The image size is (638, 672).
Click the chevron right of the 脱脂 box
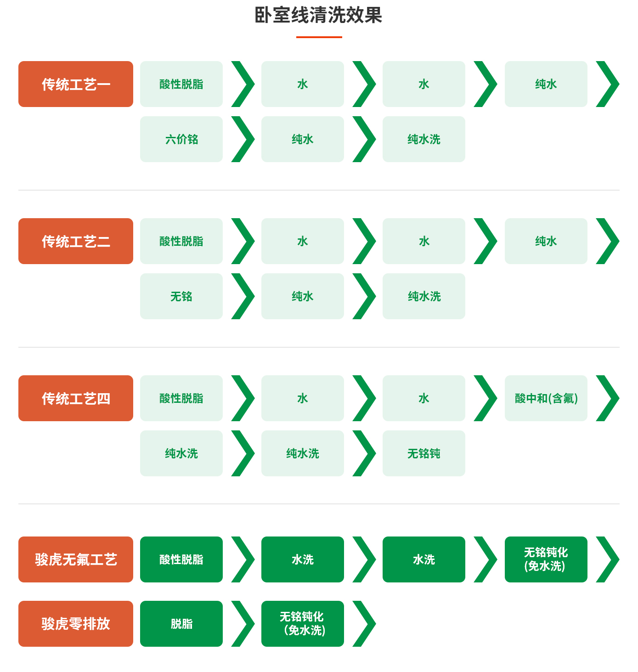point(243,624)
